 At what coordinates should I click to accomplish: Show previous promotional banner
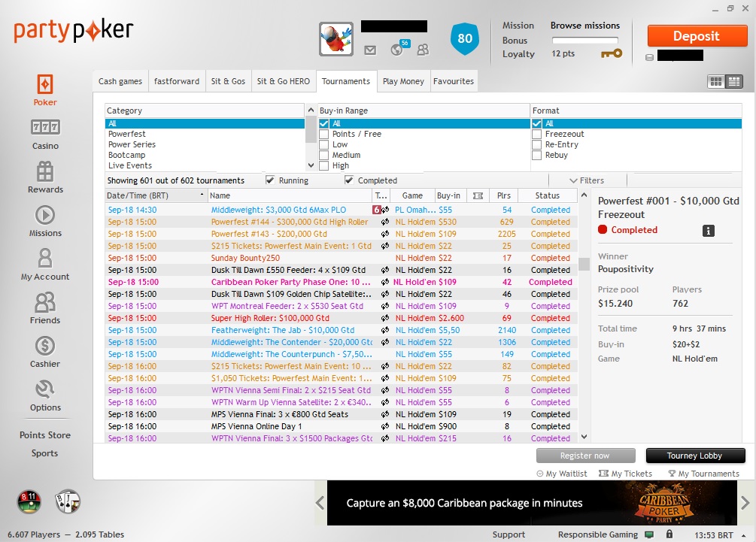pos(320,503)
